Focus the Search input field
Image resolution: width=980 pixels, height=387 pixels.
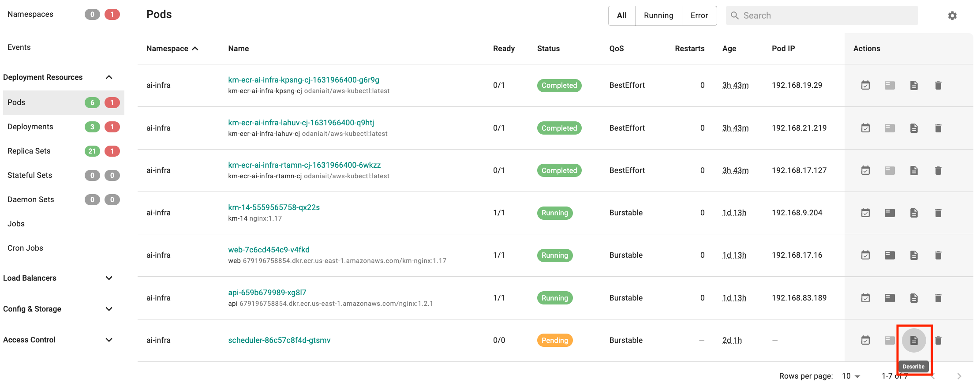click(822, 15)
